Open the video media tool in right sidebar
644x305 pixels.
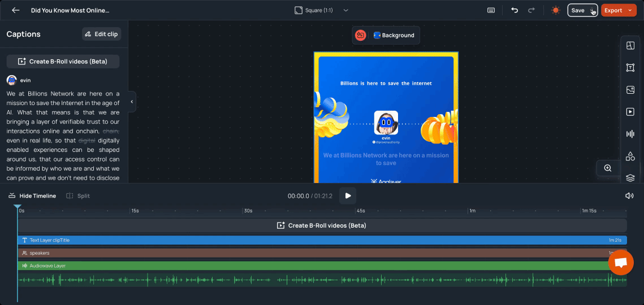[630, 112]
